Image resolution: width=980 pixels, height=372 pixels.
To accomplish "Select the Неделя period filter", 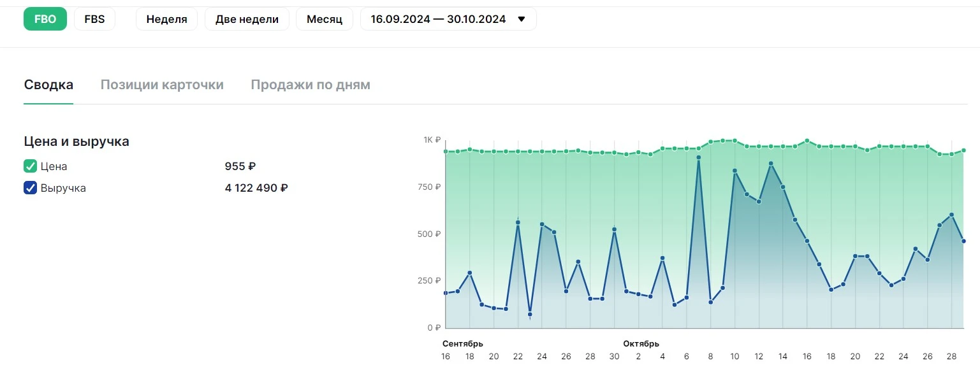I will click(166, 19).
